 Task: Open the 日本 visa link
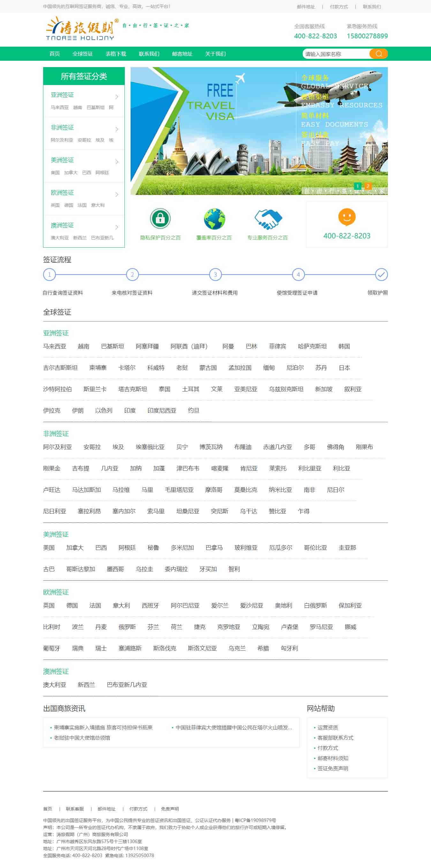[344, 368]
